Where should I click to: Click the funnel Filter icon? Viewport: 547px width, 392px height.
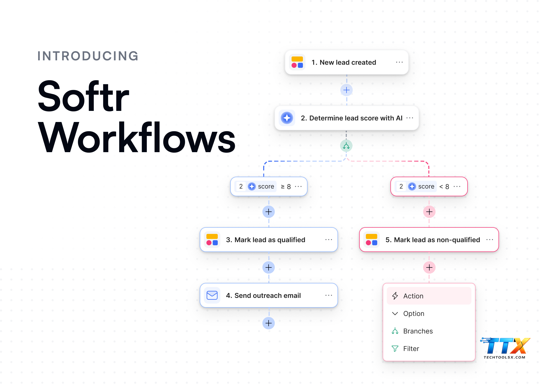point(395,348)
